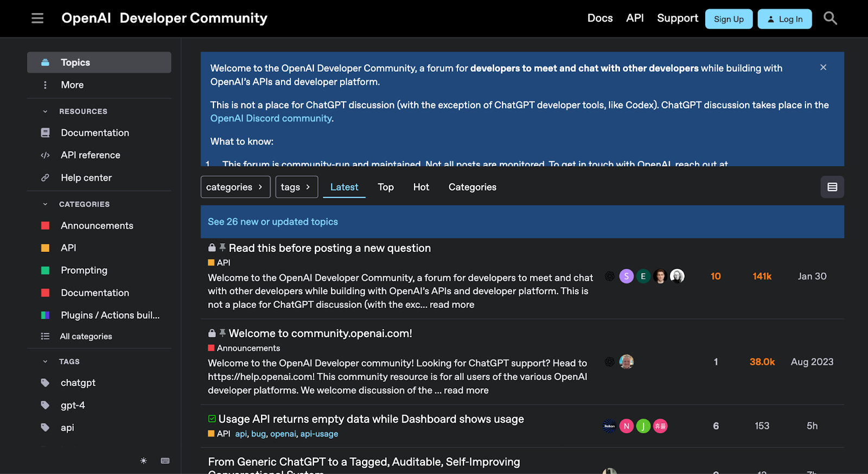Click the solved checkbox icon on Usage API topic
868x474 pixels.
(212, 419)
